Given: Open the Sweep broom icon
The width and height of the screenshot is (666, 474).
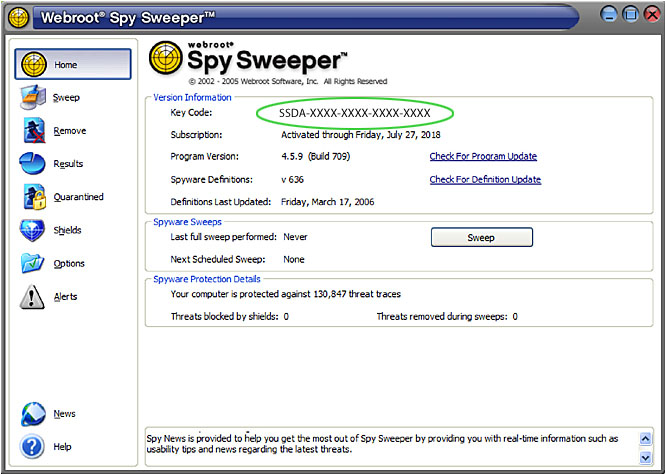Looking at the screenshot, I should click(x=32, y=97).
